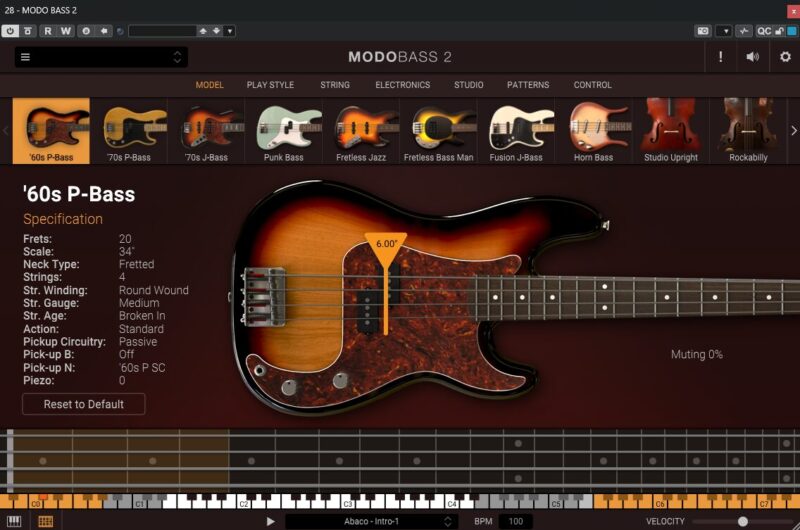The image size is (800, 530).
Task: Toggle the unlock padlock icon
Action: (x=779, y=31)
